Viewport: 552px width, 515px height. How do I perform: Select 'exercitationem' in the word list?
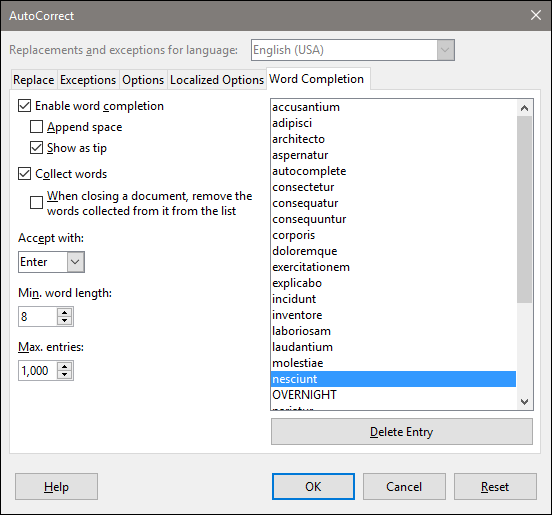tap(393, 267)
